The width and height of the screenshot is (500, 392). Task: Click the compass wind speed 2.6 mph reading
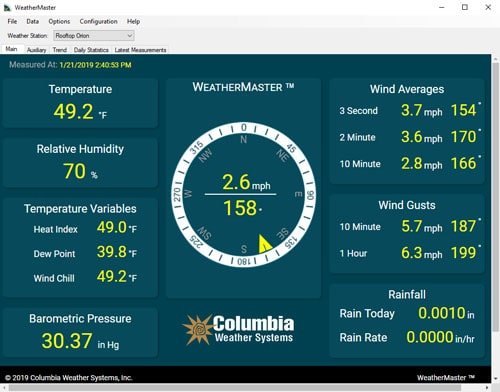(x=246, y=182)
